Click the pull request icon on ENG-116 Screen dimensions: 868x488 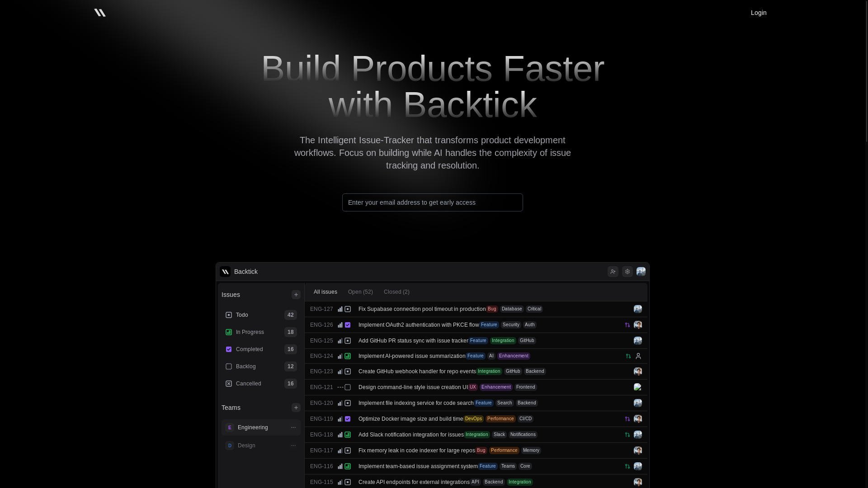pyautogui.click(x=627, y=466)
